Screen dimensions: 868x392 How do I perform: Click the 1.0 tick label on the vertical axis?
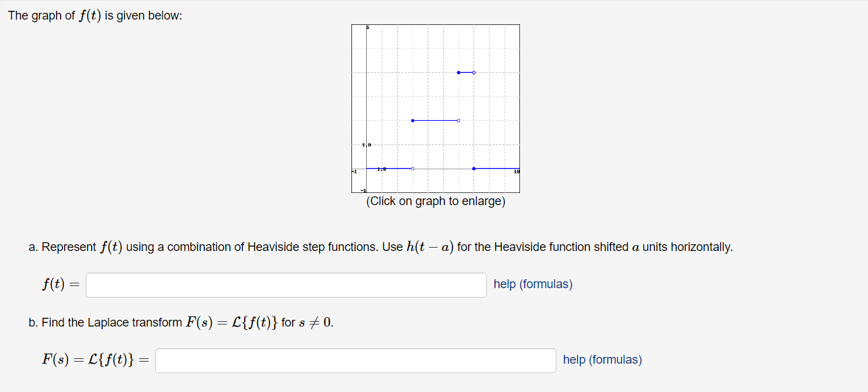click(x=365, y=144)
